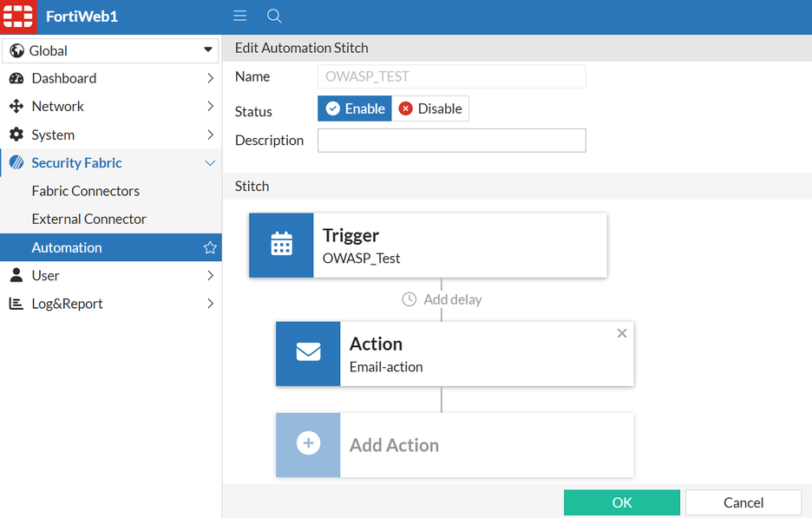
Task: Set Status to Enable
Action: [355, 108]
